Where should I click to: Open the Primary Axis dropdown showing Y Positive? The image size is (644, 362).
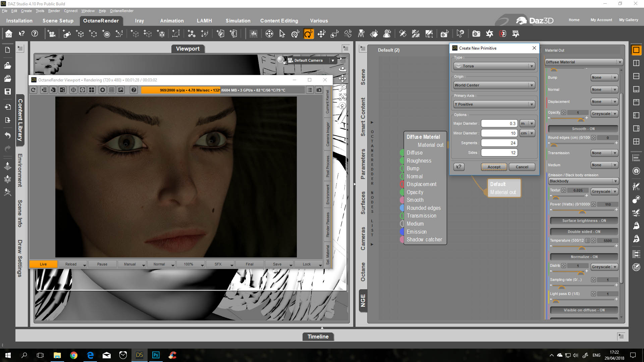click(x=494, y=104)
